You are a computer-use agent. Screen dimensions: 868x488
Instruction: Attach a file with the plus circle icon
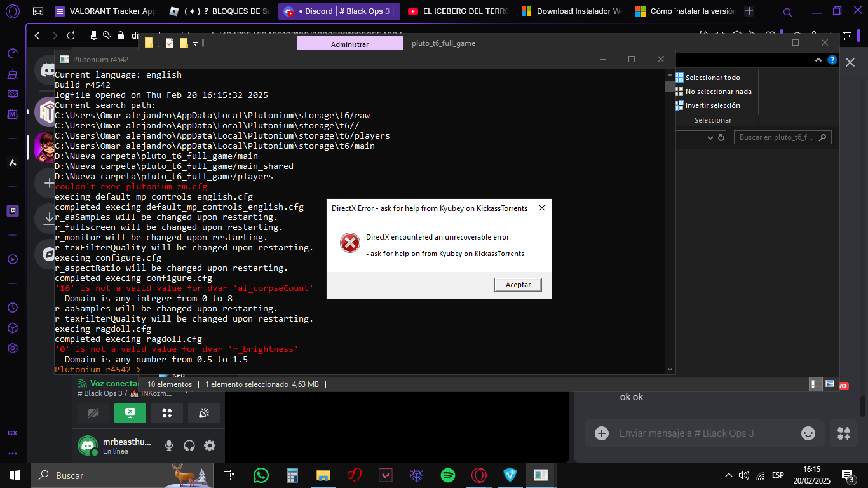[x=602, y=433]
